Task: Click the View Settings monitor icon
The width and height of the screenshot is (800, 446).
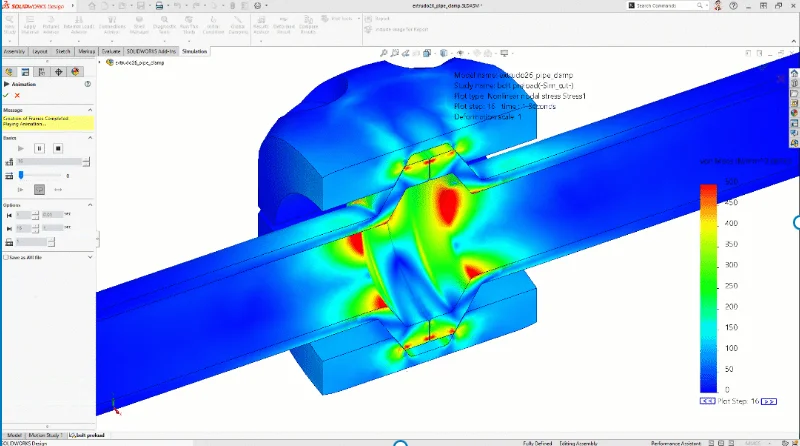Action: point(504,53)
